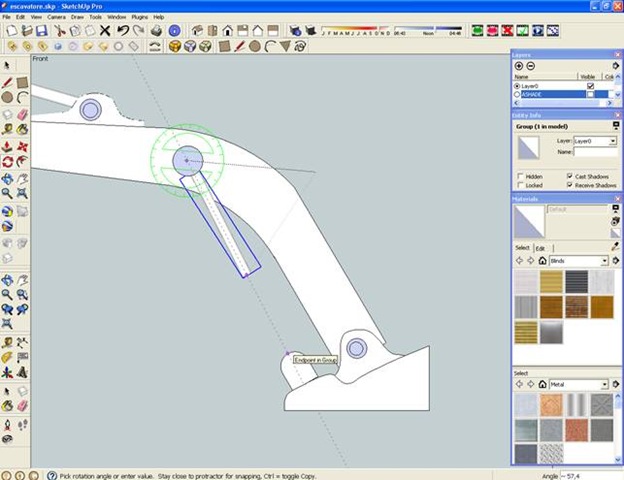Uncheck Cast Shadows option
Screen dimensions: 624x480
(x=569, y=175)
